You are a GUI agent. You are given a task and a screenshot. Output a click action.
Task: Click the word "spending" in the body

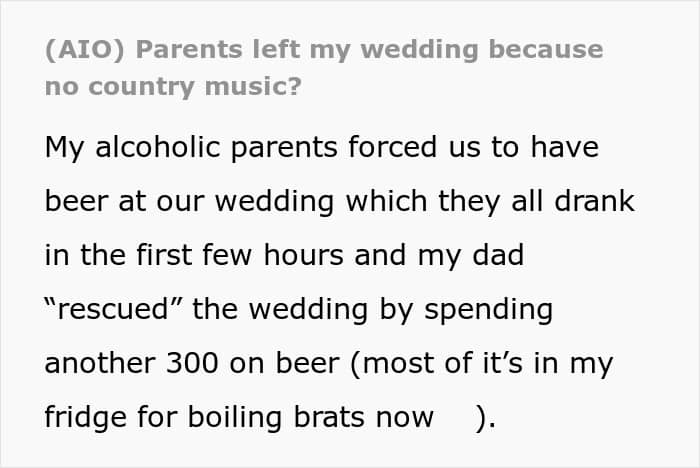488,309
